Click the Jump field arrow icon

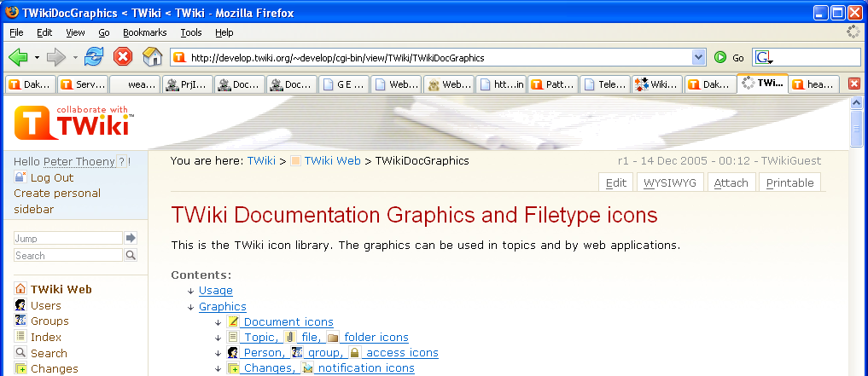point(131,238)
